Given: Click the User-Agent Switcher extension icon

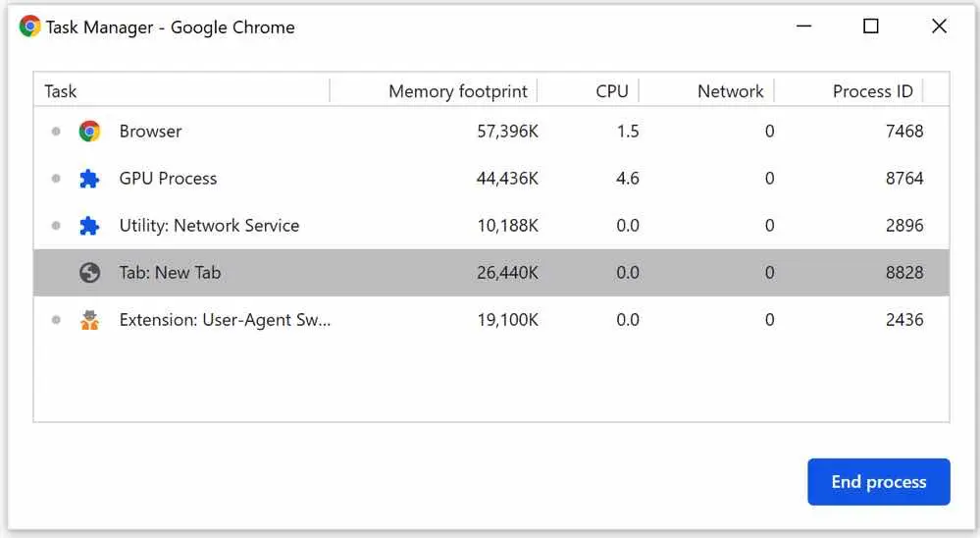Looking at the screenshot, I should point(89,320).
